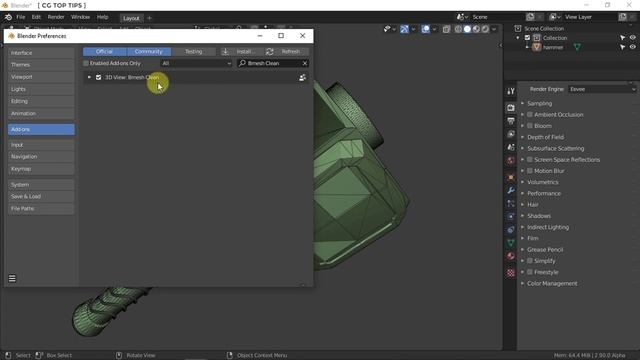
Task: Open the Object properties tab icon
Action: [x=511, y=178]
